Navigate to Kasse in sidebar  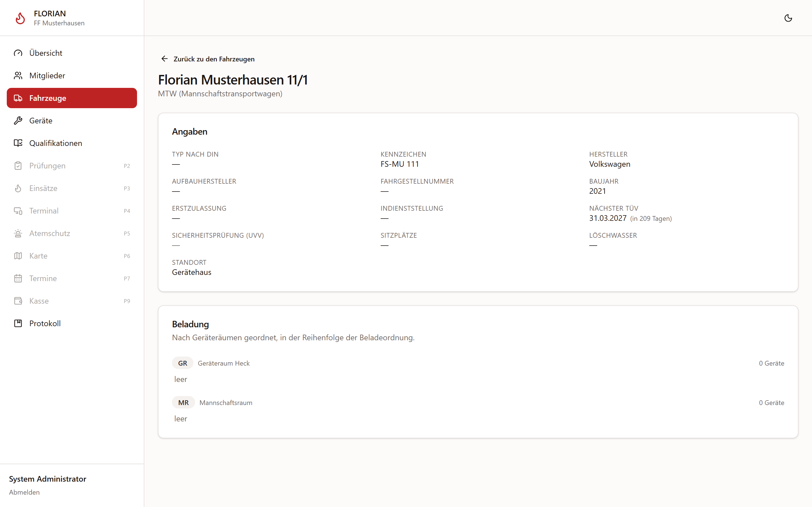click(72, 301)
